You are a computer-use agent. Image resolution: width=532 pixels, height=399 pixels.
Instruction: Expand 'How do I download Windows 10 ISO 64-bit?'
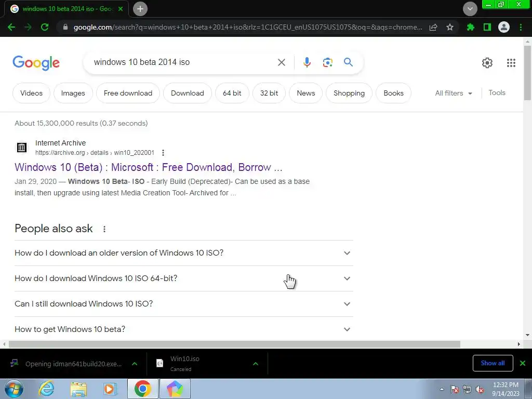click(x=184, y=278)
